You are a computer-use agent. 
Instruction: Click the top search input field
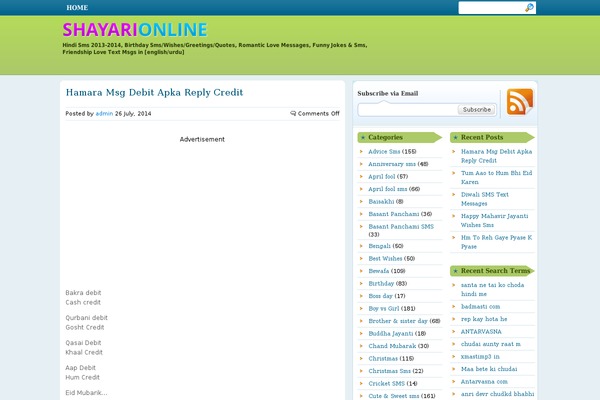point(491,7)
